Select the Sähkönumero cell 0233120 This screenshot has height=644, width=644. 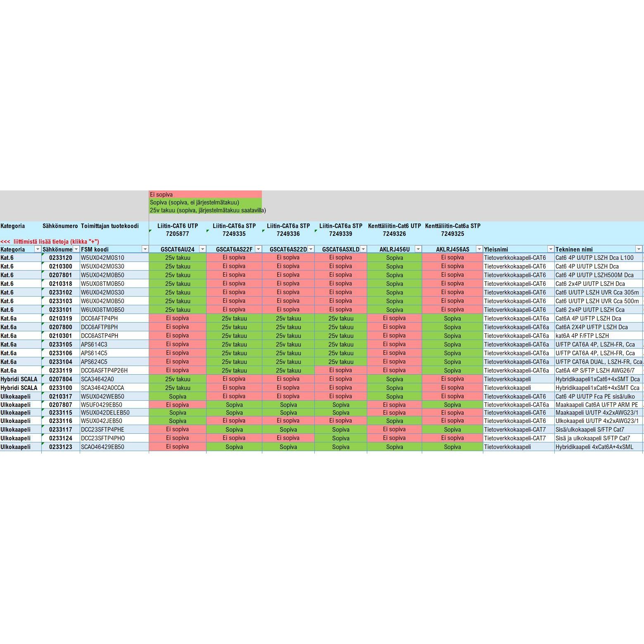60,258
